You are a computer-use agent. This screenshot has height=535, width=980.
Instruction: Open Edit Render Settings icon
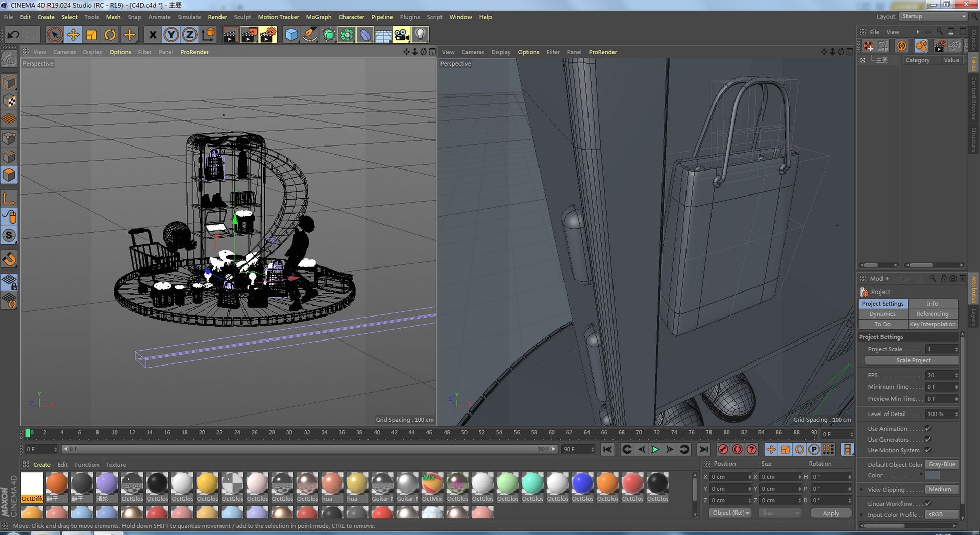coord(268,35)
